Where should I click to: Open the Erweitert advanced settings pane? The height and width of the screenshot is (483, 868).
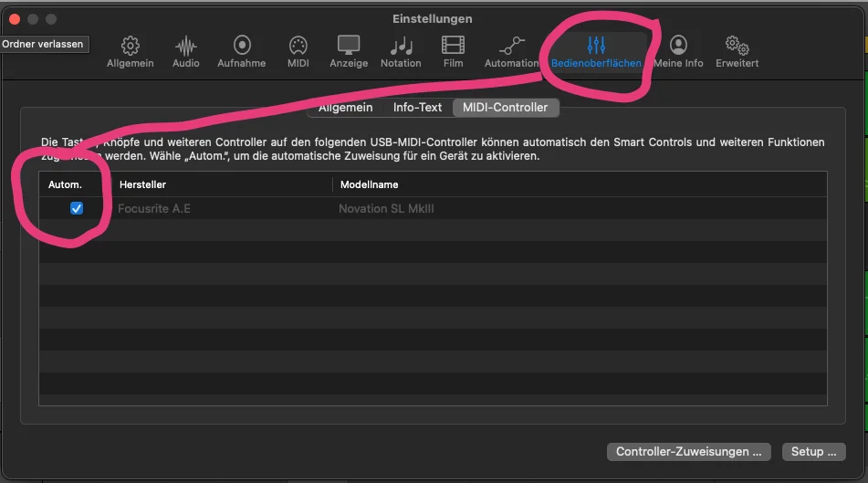tap(737, 52)
